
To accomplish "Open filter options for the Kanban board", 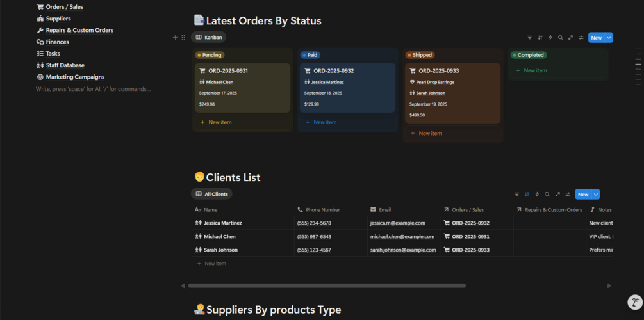I will click(x=529, y=38).
